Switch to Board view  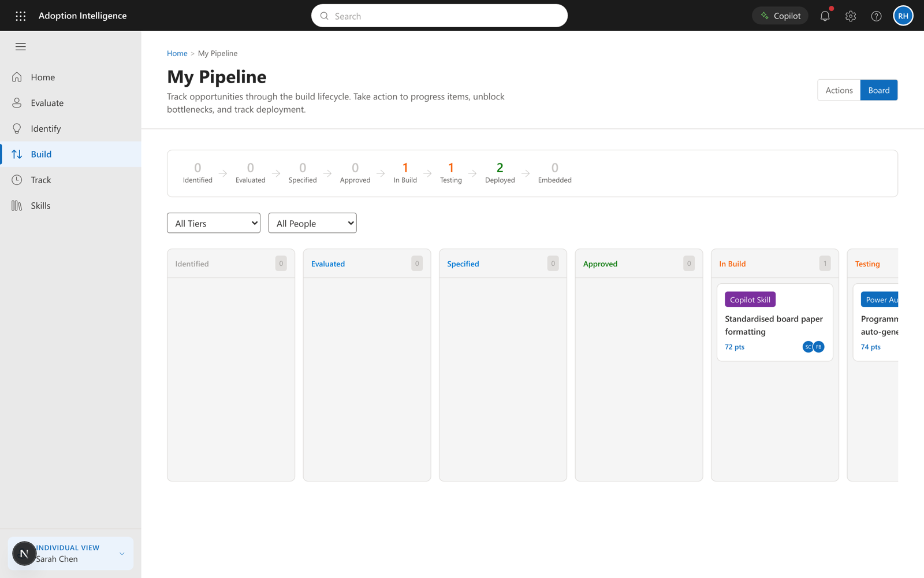(x=879, y=90)
